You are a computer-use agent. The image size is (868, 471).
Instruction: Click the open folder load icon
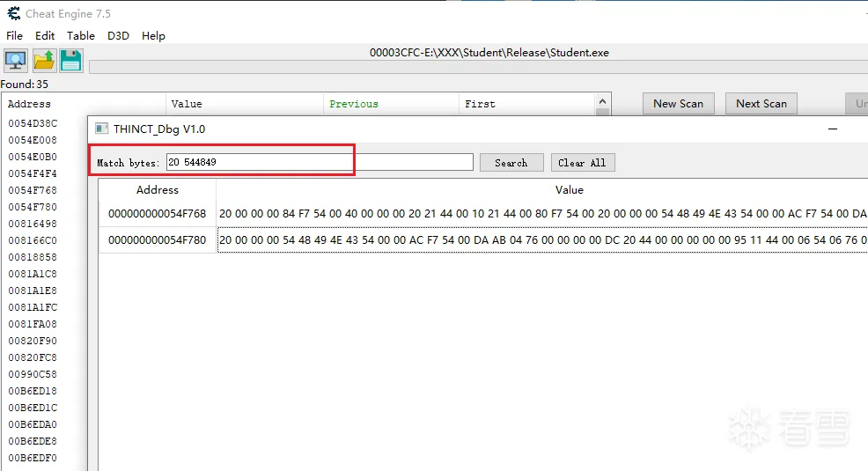[44, 61]
